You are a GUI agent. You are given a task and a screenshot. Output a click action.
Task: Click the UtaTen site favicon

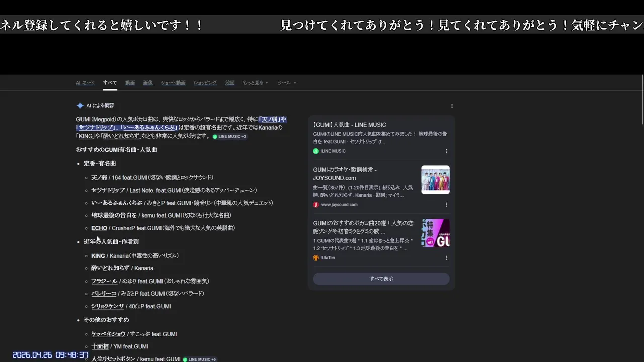(316, 258)
